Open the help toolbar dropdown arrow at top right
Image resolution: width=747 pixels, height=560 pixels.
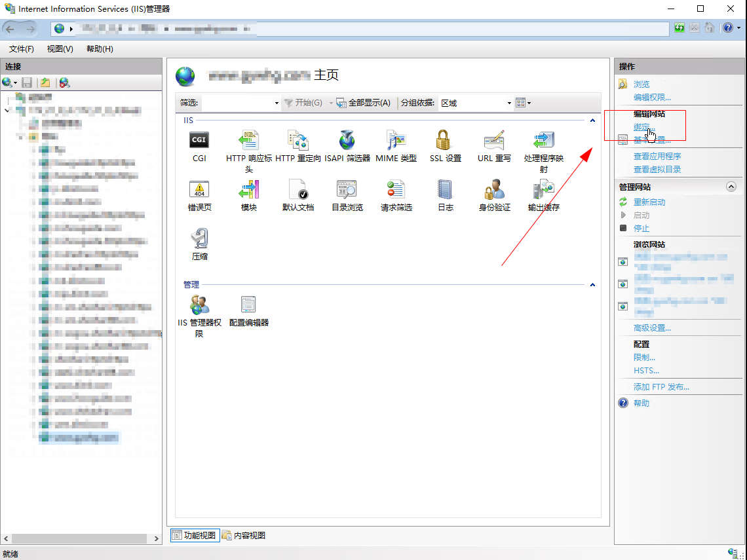click(739, 28)
